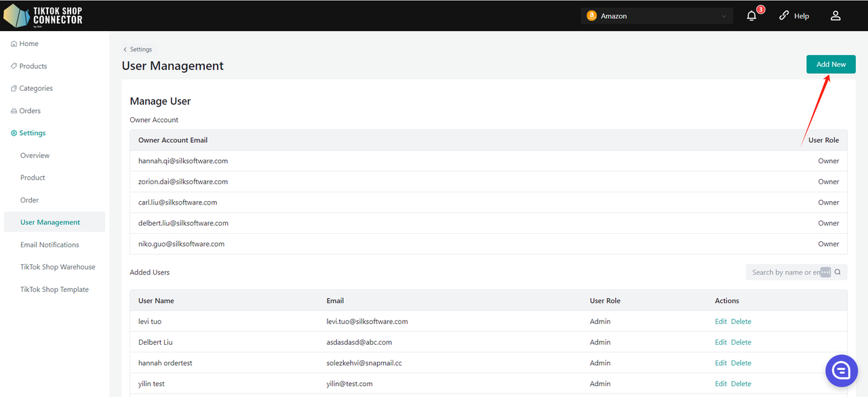Delete the Delbert Liu user
868x397 pixels.
pos(741,342)
